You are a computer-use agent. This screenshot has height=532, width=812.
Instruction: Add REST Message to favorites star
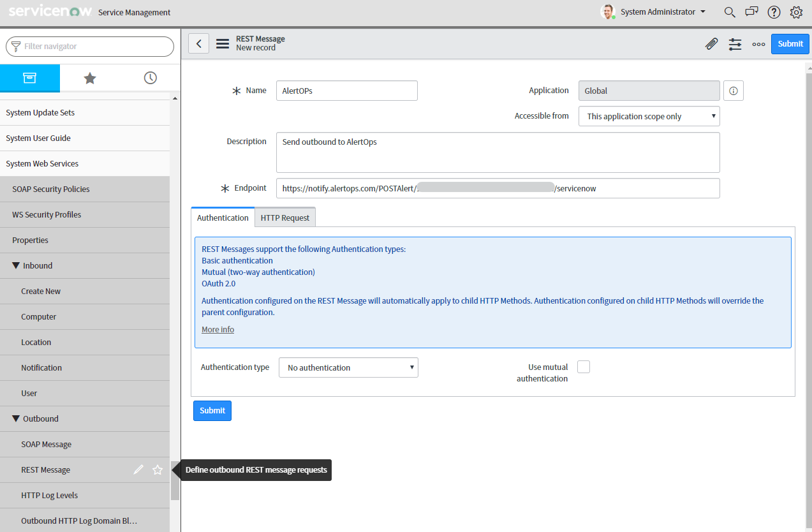point(158,470)
